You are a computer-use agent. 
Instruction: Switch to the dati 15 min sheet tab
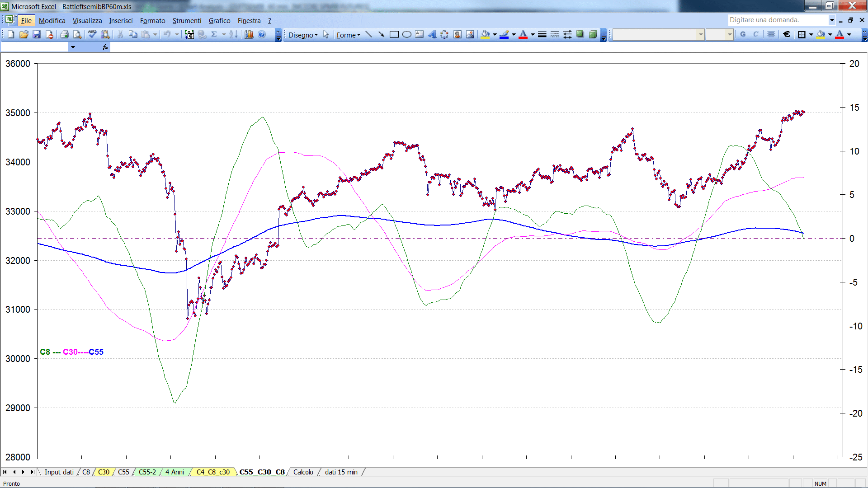point(341,472)
